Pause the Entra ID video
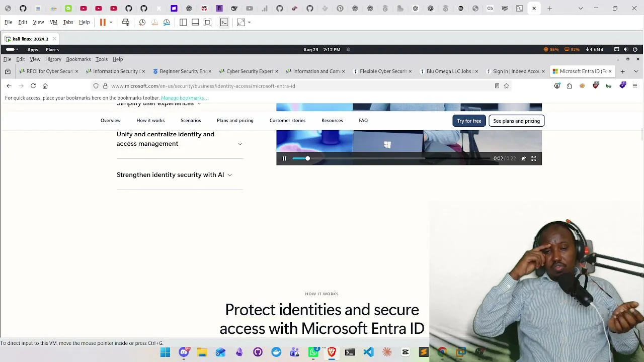Viewport: 644px width, 362px height. (284, 158)
